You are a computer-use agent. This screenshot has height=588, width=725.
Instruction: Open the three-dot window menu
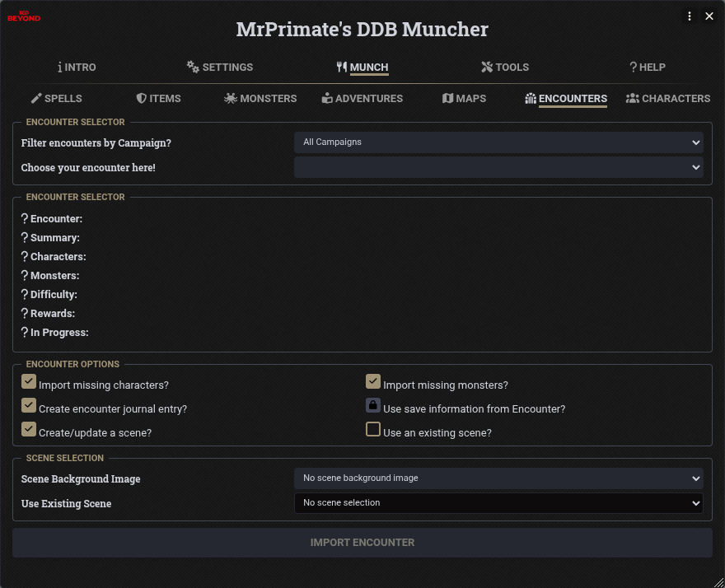click(x=690, y=16)
